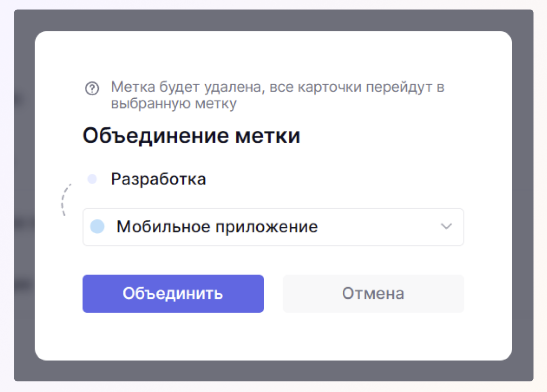Click dimmed overlay above the dialog
The width and height of the screenshot is (547, 392).
click(273, 20)
